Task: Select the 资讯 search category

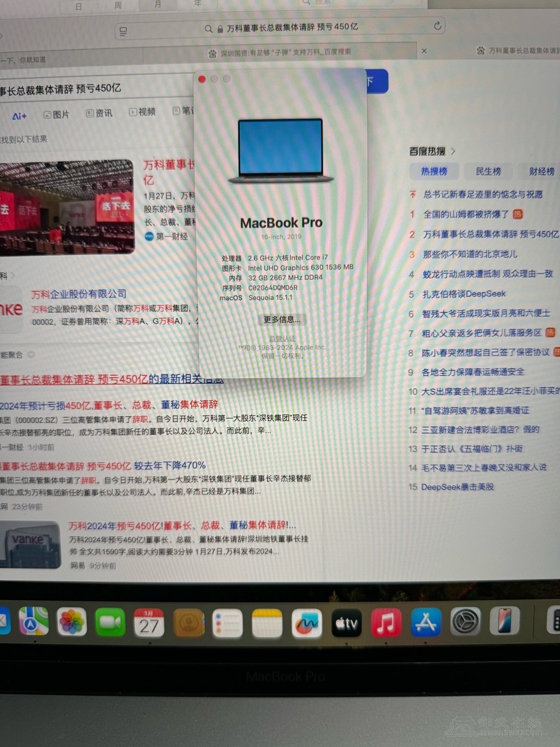Action: coord(99,113)
